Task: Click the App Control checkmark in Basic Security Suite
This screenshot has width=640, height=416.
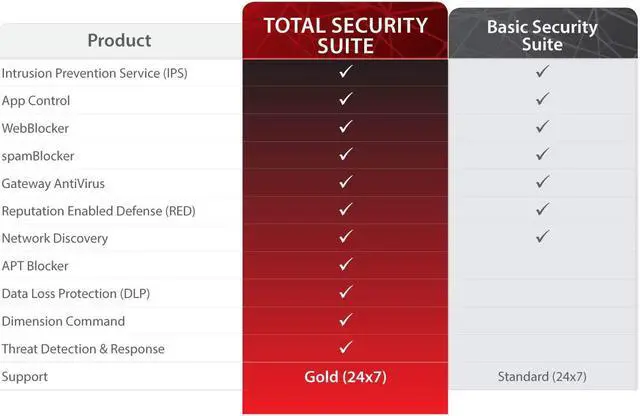Action: point(542,99)
